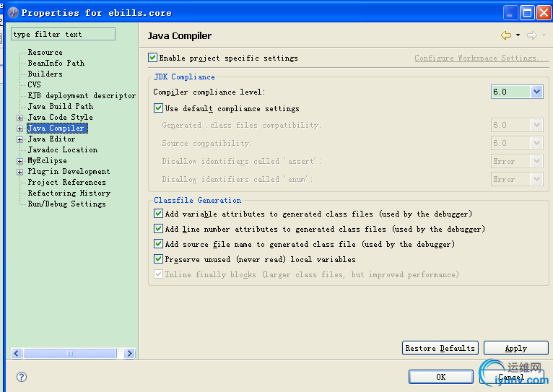Select Java Build Path item
553x392 pixels.
coord(61,106)
